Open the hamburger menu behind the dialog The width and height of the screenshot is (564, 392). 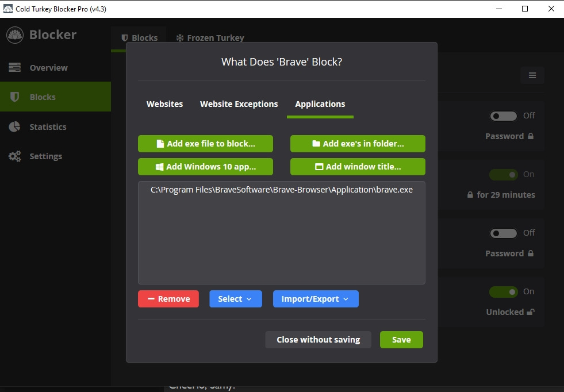(x=532, y=75)
